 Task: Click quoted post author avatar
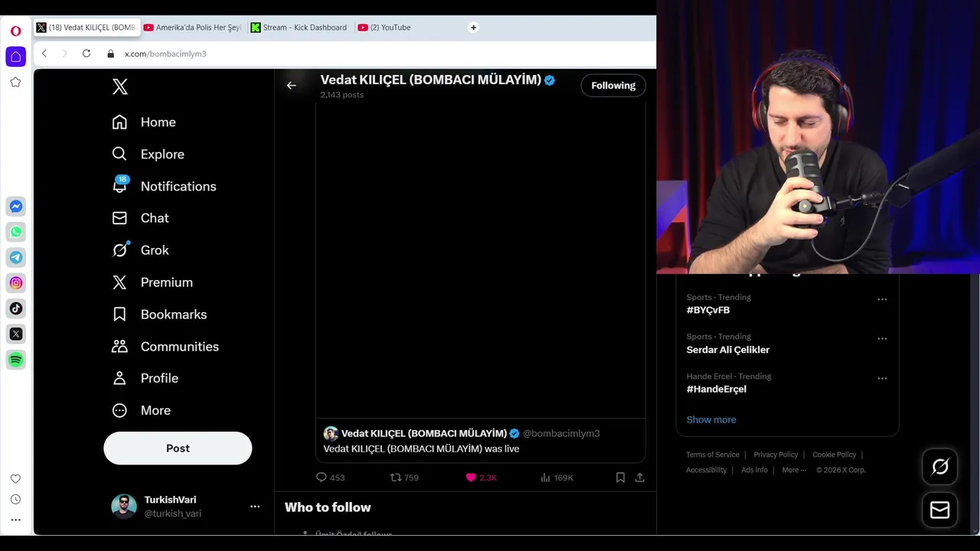pyautogui.click(x=331, y=433)
